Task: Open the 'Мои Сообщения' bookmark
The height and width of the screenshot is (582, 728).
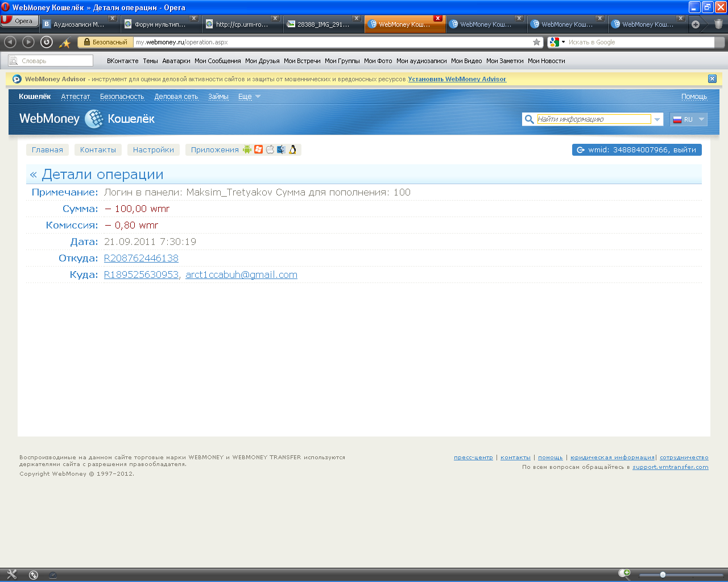Action: coord(218,61)
